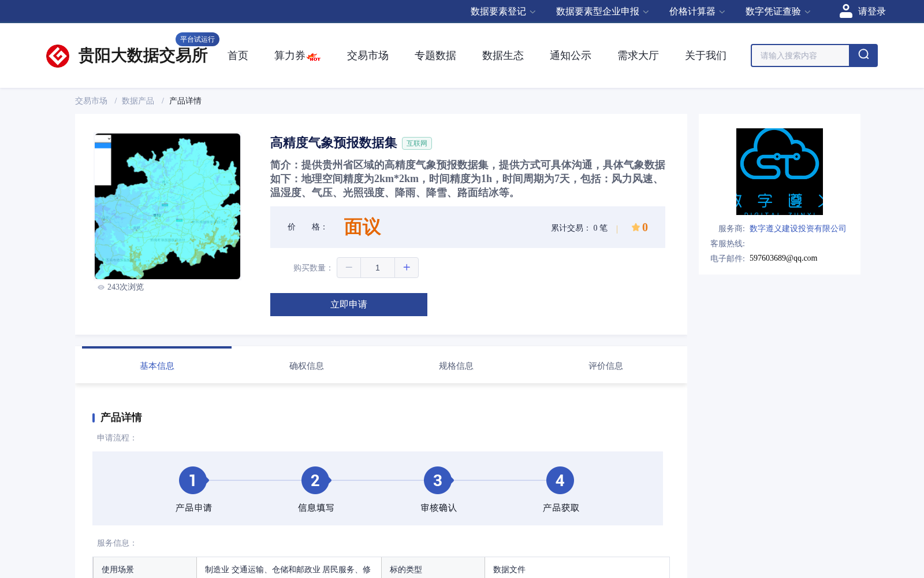924x578 pixels.
Task: Click step 3 circle for 审核确认
Action: pos(438,480)
